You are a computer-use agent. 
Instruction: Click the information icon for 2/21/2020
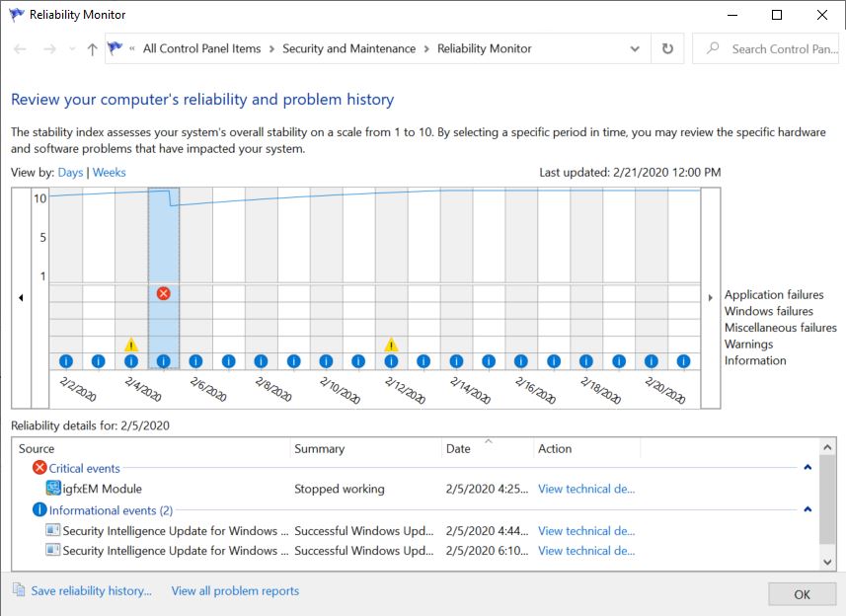pos(683,361)
